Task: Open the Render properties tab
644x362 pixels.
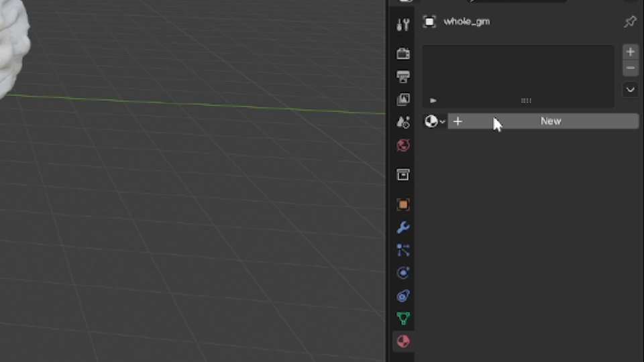Action: (403, 54)
